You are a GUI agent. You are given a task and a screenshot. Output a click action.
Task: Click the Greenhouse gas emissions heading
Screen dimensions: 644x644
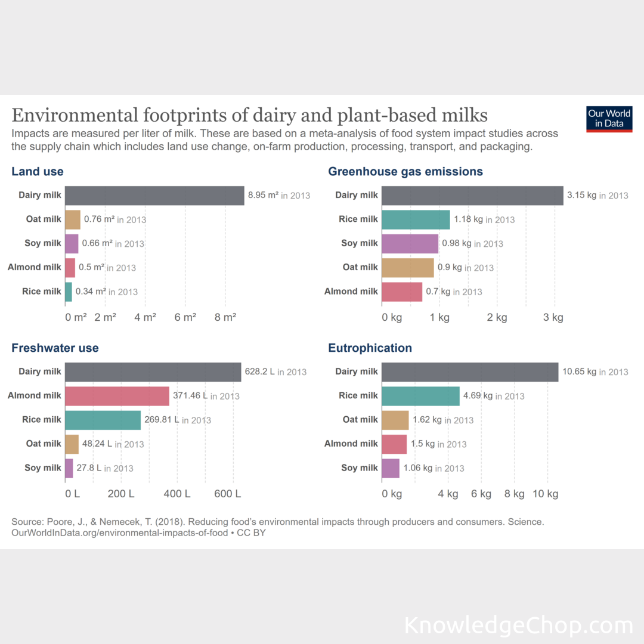point(405,172)
